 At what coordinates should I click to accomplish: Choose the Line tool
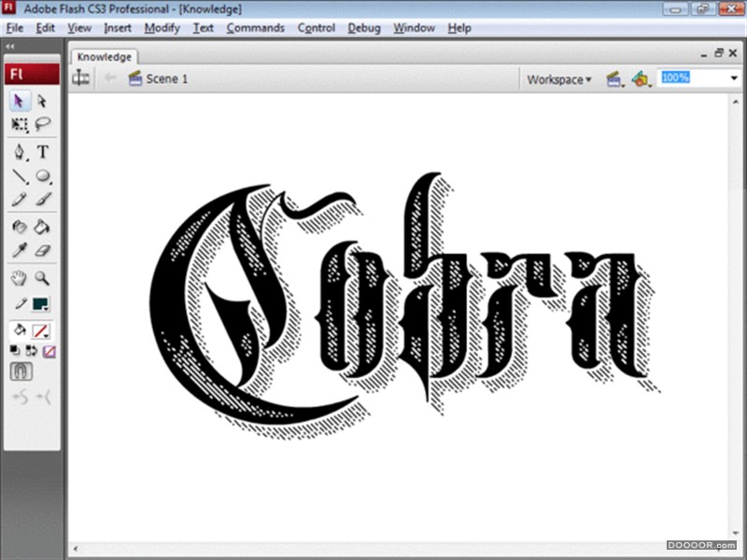click(x=19, y=176)
